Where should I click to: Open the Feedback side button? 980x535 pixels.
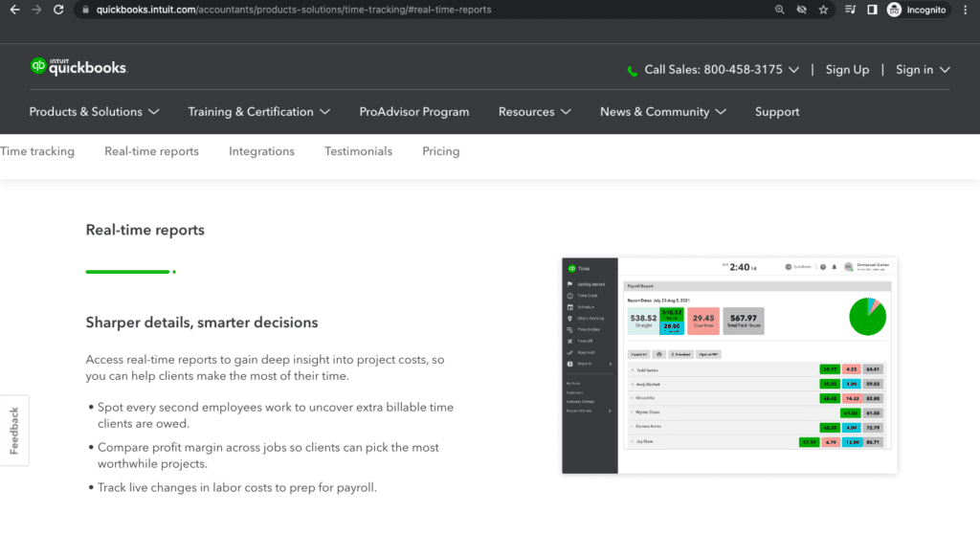[14, 431]
